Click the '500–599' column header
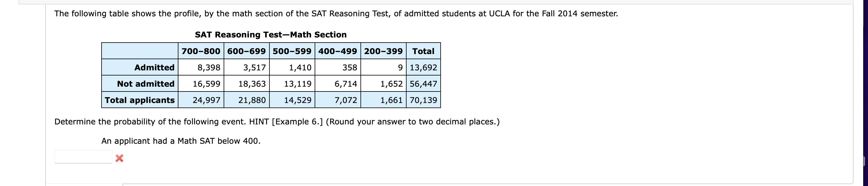868x186 pixels. pos(292,51)
